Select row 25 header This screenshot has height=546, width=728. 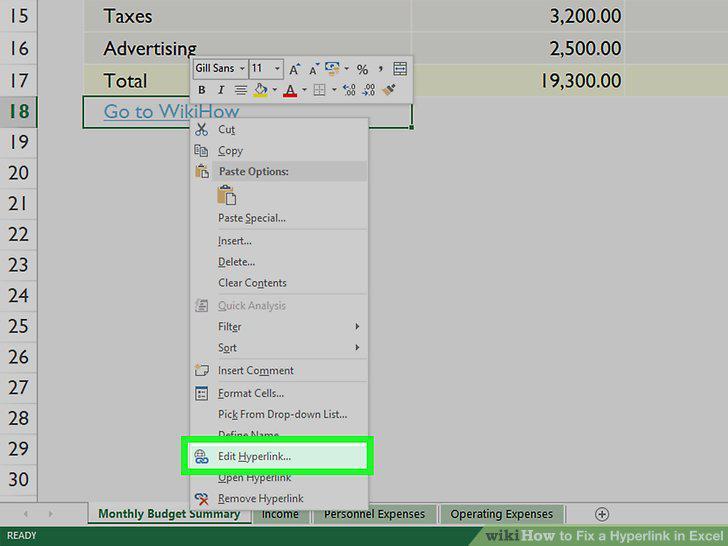coord(19,326)
